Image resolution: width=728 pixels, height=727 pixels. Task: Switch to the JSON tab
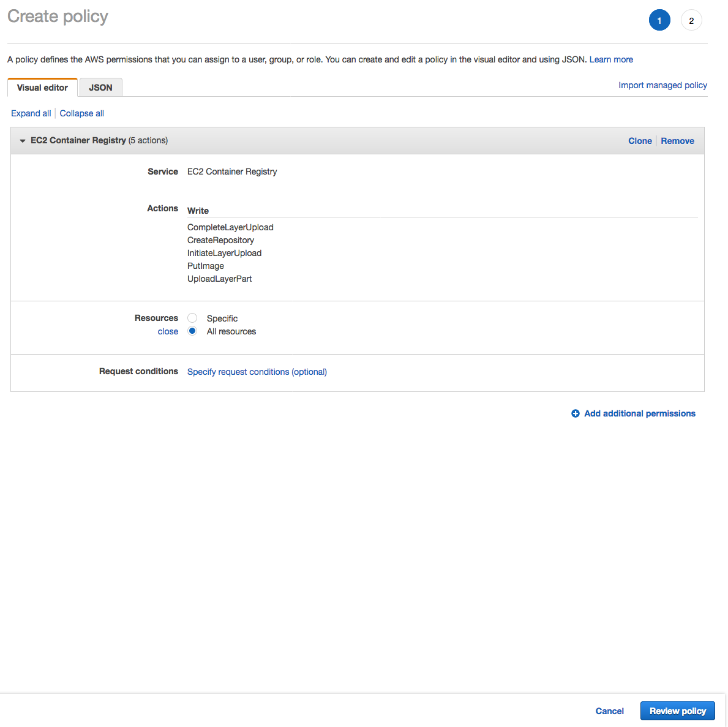101,88
